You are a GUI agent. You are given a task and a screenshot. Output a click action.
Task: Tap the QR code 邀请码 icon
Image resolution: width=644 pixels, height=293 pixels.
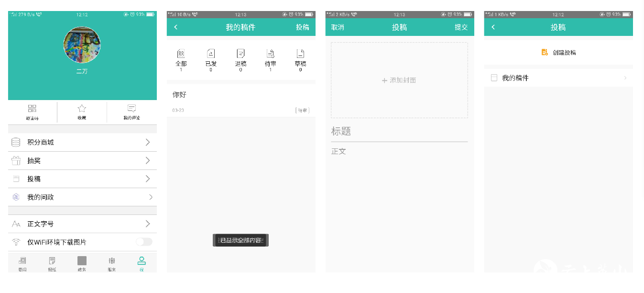32,109
